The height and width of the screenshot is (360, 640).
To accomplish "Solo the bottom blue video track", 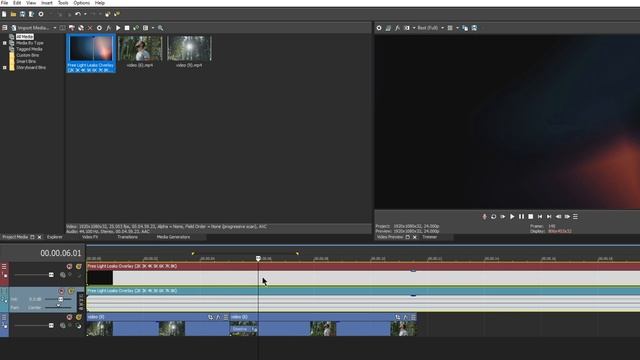I will pyautogui.click(x=78, y=317).
